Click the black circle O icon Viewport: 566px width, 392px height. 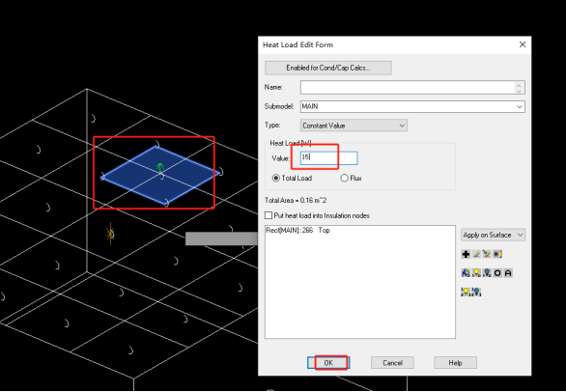click(x=497, y=273)
